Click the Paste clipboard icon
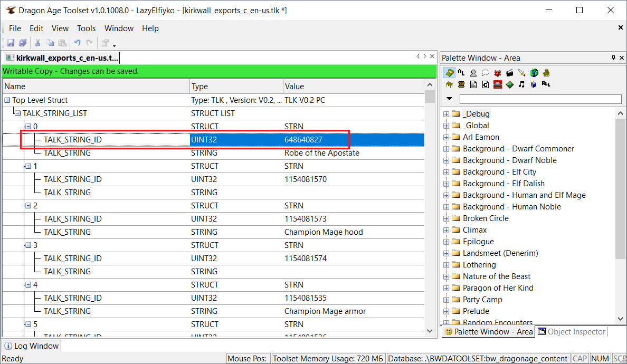 pos(62,43)
